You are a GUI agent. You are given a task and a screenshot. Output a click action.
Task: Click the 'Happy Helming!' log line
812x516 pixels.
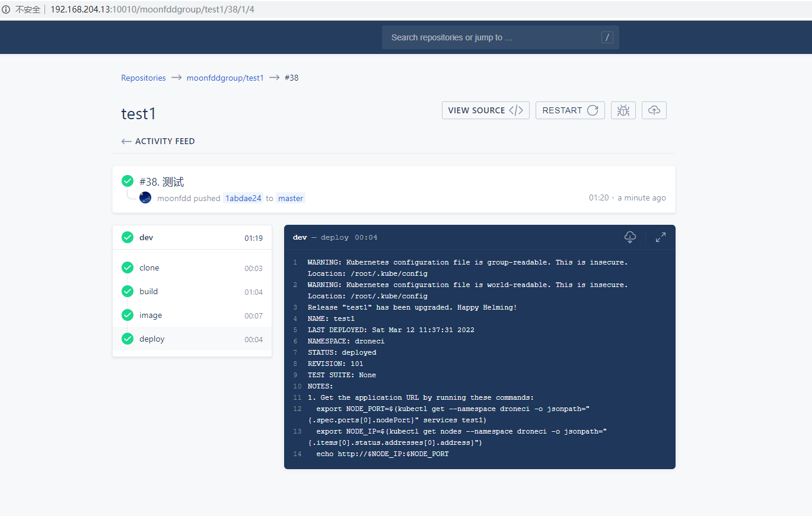(412, 307)
